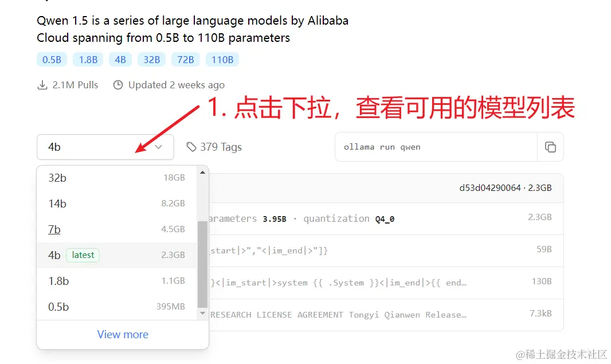Viewport: 611px width, 364px height.
Task: Open the 59B im_end params file row
Action: pos(386,251)
